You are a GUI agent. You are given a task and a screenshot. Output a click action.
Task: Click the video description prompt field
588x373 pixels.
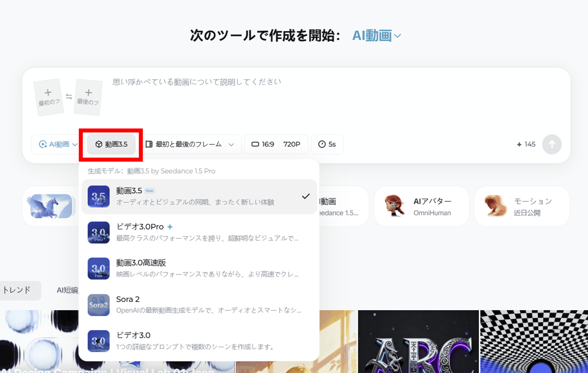[299, 96]
